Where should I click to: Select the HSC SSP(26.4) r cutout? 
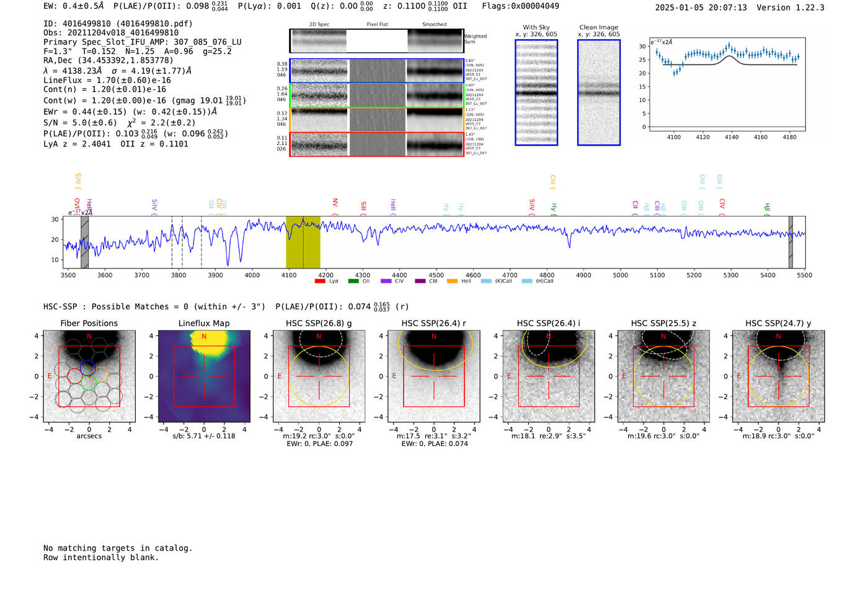tap(434, 376)
